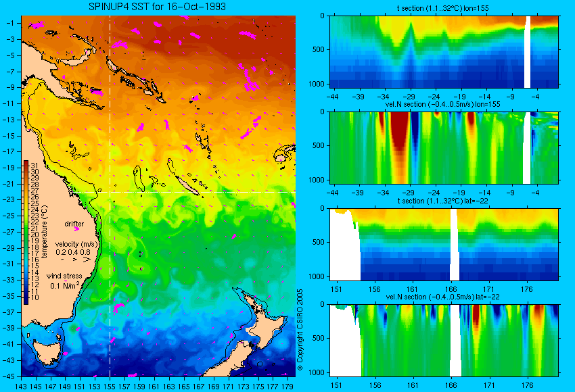
Task: Click longitude tick label 155 below the SST map
Action: pyautogui.click(x=110, y=386)
